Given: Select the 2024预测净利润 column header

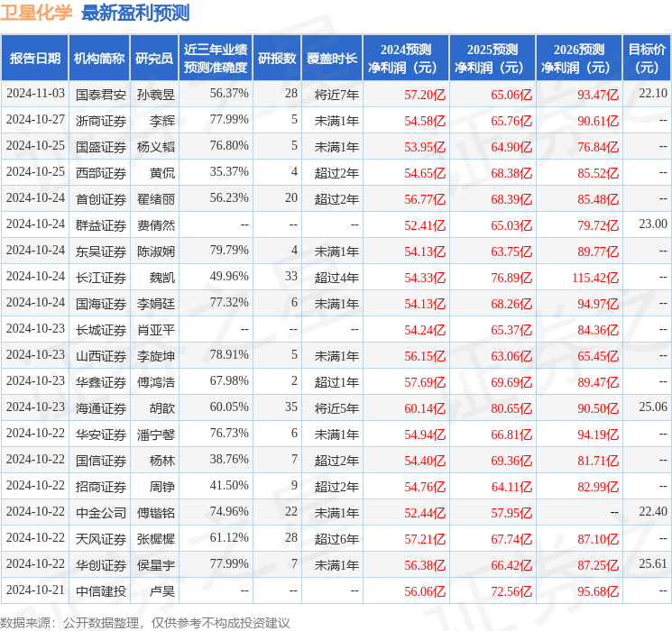Looking at the screenshot, I should point(406,59).
